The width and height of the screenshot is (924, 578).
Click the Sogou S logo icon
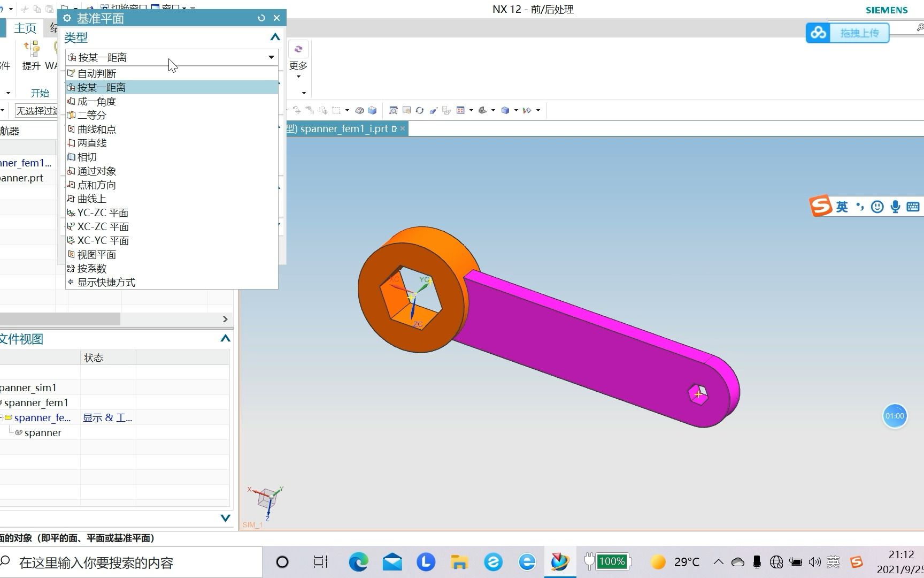820,206
